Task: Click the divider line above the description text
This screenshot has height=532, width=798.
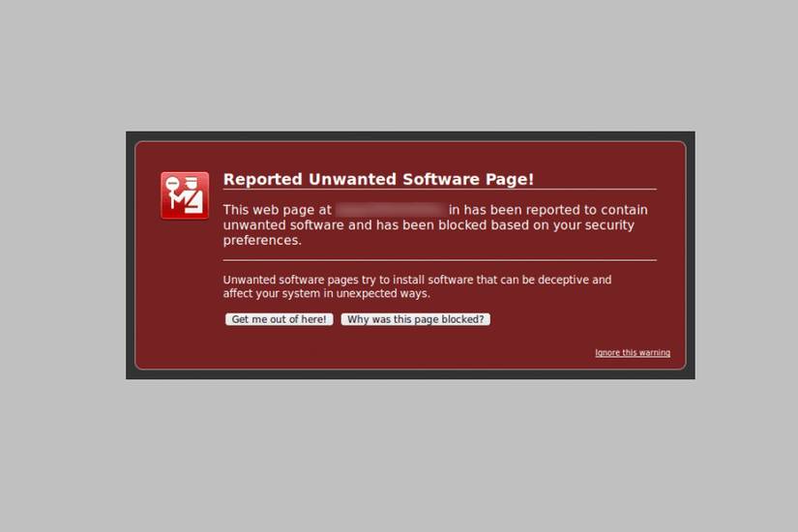Action: click(x=440, y=260)
